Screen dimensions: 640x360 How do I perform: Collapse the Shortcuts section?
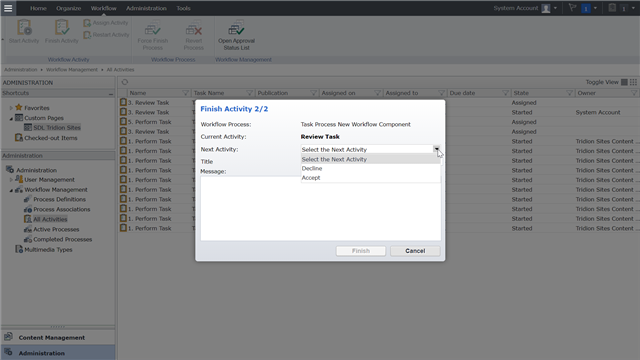coord(111,93)
